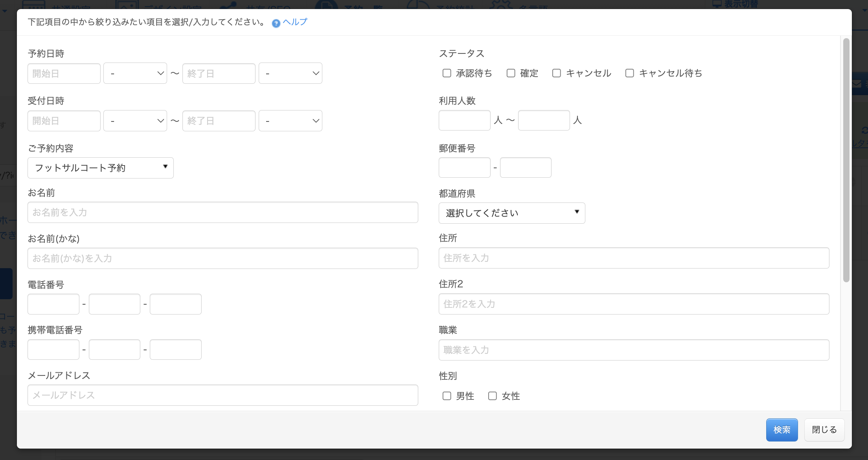Focus the 受付日時 終了日 date field
868x460 pixels.
(x=219, y=121)
